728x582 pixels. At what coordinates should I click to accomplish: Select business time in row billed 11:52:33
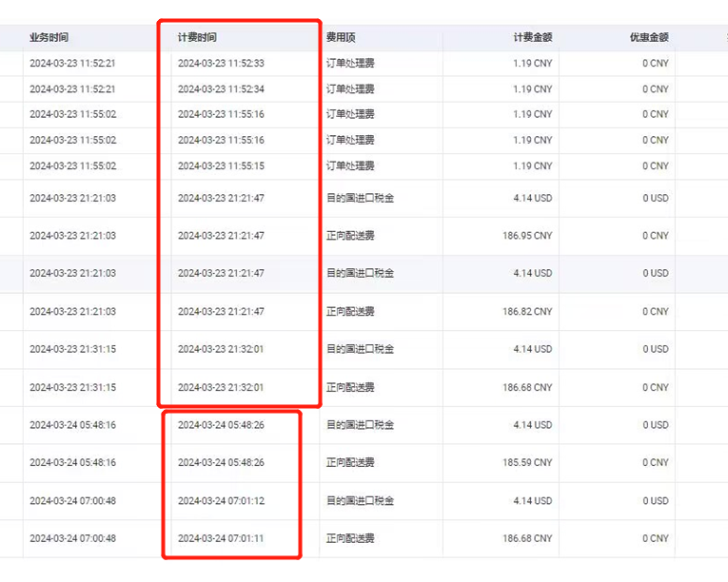coord(72,63)
